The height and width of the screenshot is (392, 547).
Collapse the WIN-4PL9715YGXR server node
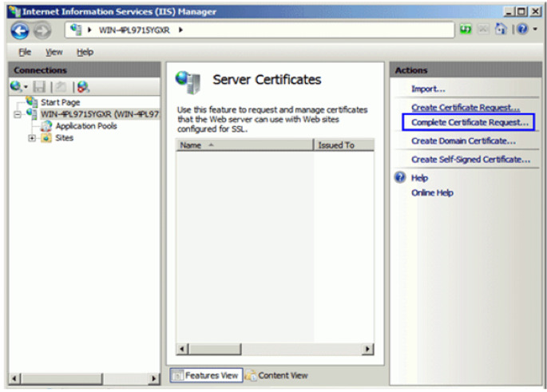tap(17, 114)
